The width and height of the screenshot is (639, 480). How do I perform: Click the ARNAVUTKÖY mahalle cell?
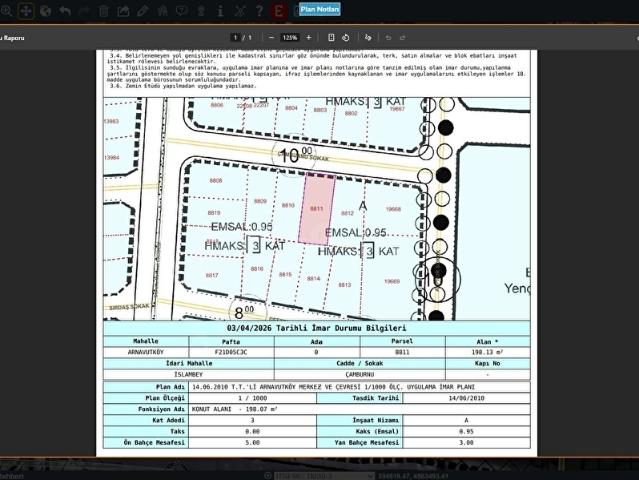point(146,352)
